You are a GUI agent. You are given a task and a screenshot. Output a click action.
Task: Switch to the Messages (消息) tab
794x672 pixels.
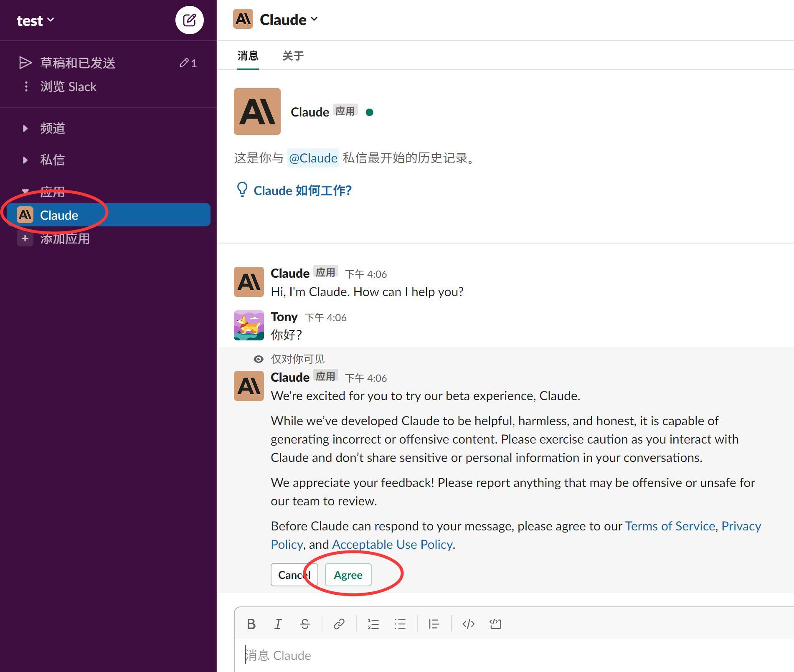pos(248,56)
